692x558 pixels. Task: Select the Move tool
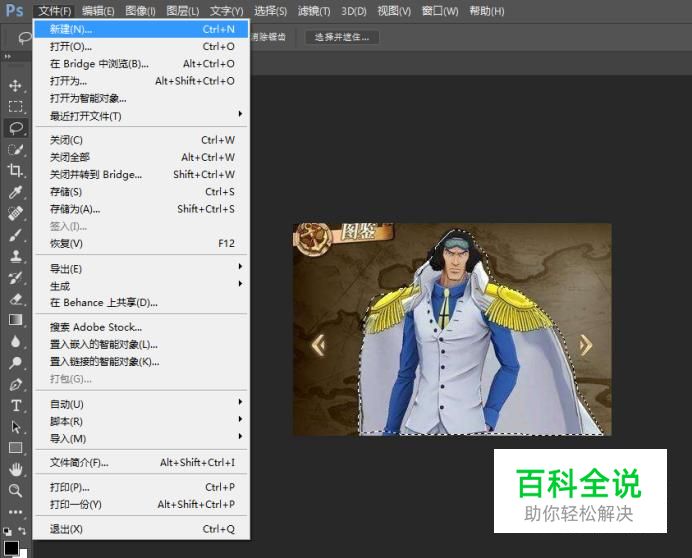point(15,85)
